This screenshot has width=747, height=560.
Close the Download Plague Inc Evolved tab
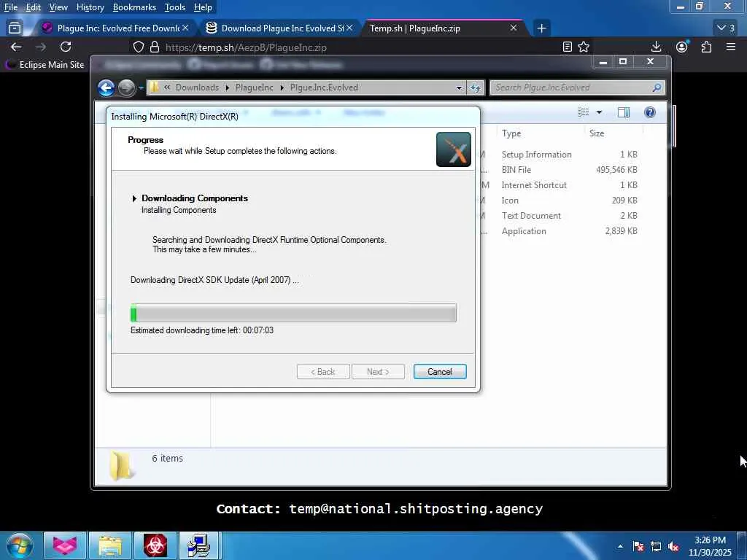[x=349, y=28]
